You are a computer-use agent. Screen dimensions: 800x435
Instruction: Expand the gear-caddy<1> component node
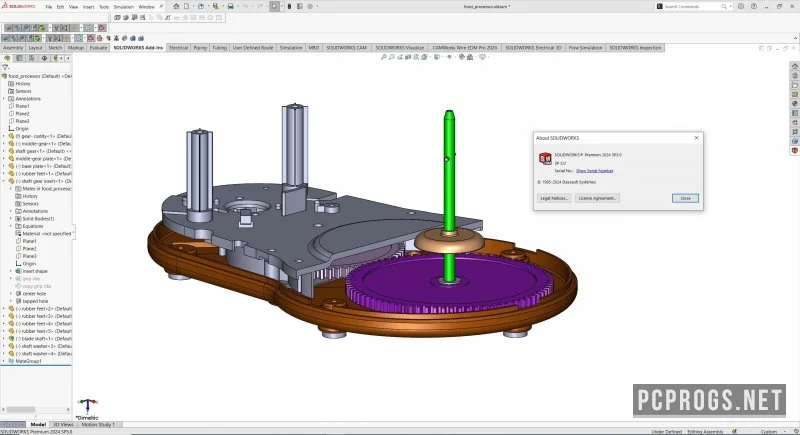(4, 136)
